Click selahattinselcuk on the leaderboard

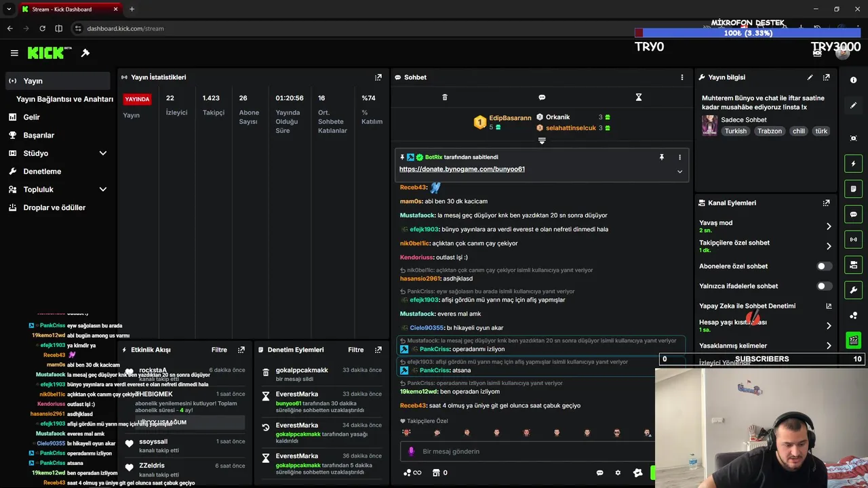click(x=571, y=127)
